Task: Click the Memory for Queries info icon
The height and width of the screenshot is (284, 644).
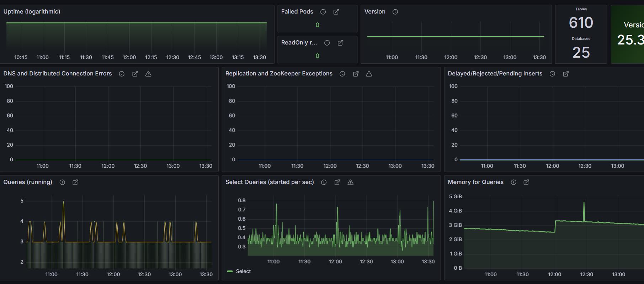Action: [513, 182]
